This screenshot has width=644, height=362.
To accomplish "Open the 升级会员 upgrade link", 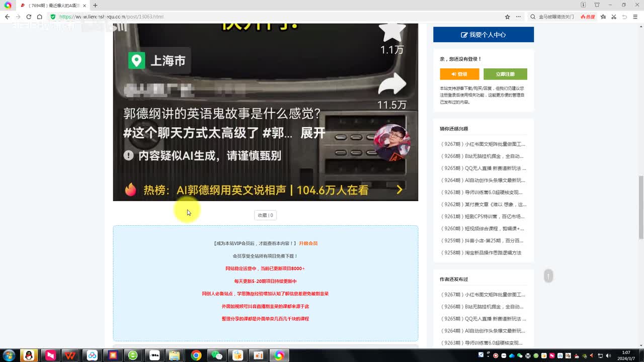I will [x=308, y=243].
